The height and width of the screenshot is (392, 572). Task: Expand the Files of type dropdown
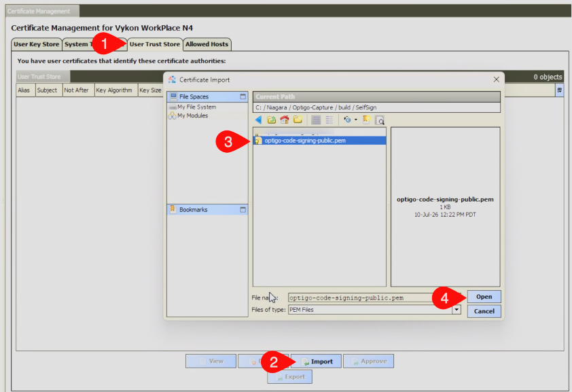pyautogui.click(x=457, y=310)
